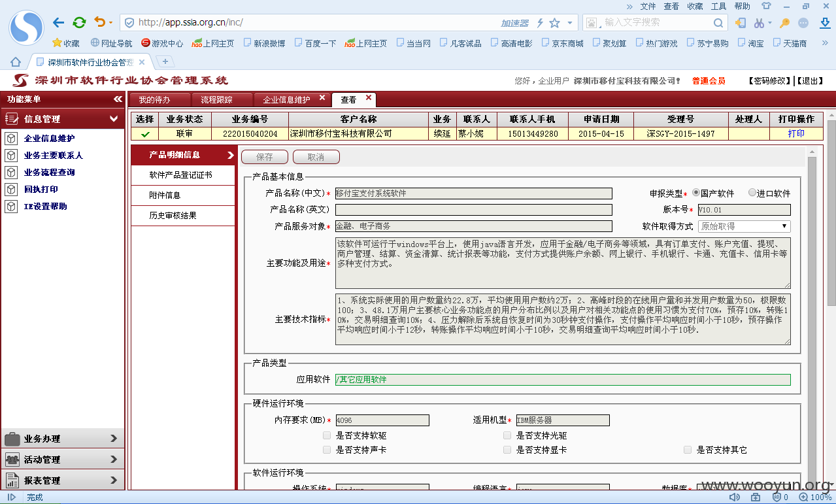Expand the 活动管理 section arrow

pyautogui.click(x=114, y=460)
